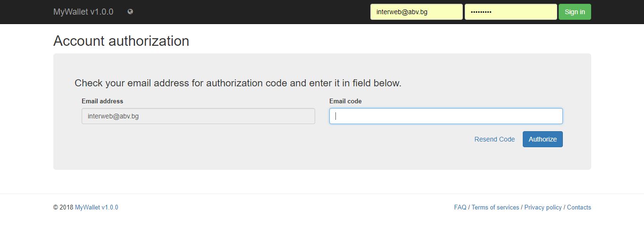Click the disabled Email address field

[x=198, y=116]
